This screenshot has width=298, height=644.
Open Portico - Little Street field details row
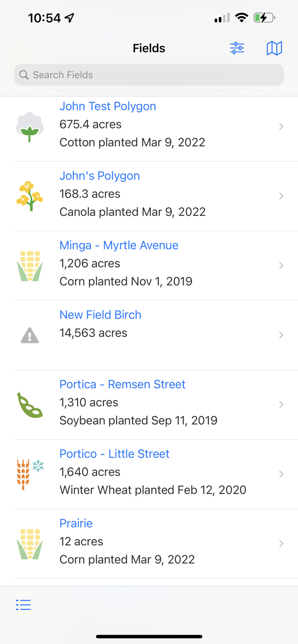(x=114, y=454)
